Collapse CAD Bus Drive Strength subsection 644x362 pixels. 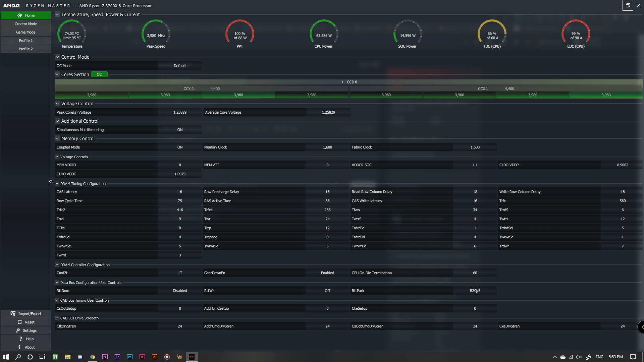(57, 318)
